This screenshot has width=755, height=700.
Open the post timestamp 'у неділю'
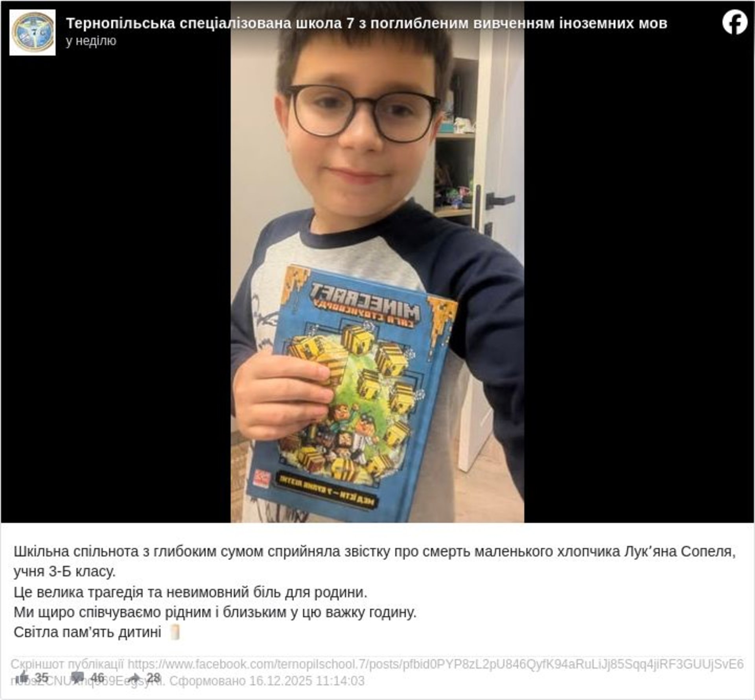91,41
